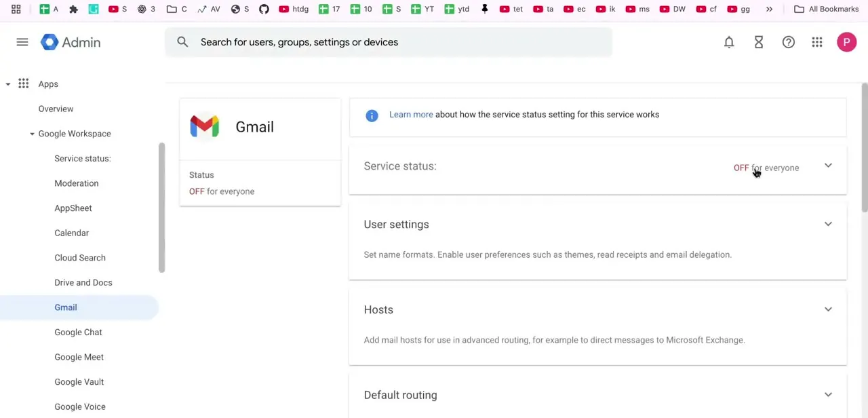Click the User settings heading
The height and width of the screenshot is (418, 868).
click(x=396, y=225)
